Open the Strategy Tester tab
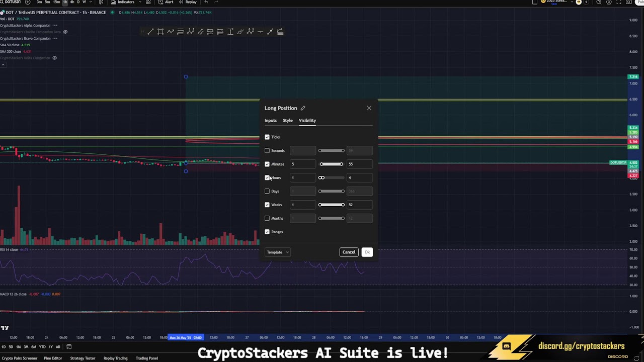The image size is (644, 362). [x=83, y=358]
